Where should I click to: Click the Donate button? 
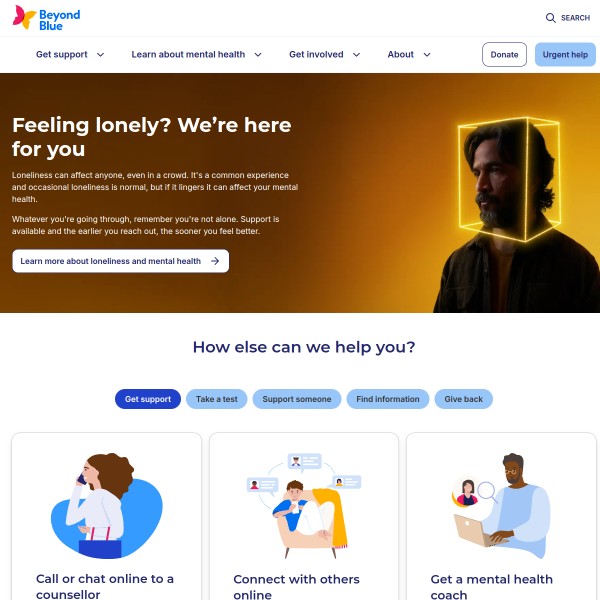coord(504,55)
